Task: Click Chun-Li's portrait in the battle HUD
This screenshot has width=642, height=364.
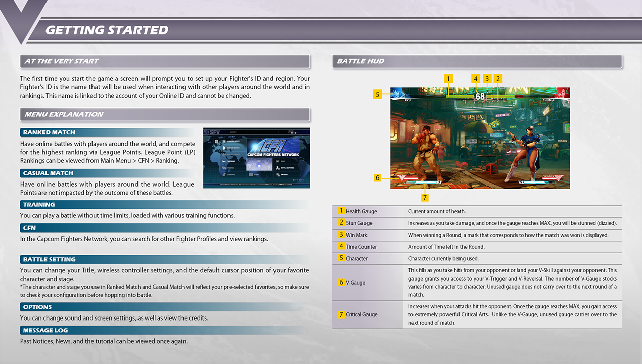Action: click(562, 93)
